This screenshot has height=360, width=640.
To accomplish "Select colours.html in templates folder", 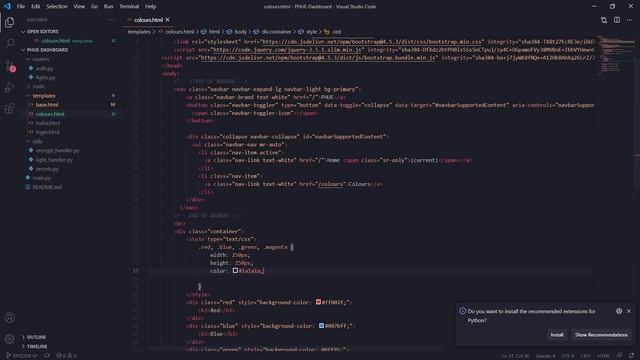I will pos(50,114).
